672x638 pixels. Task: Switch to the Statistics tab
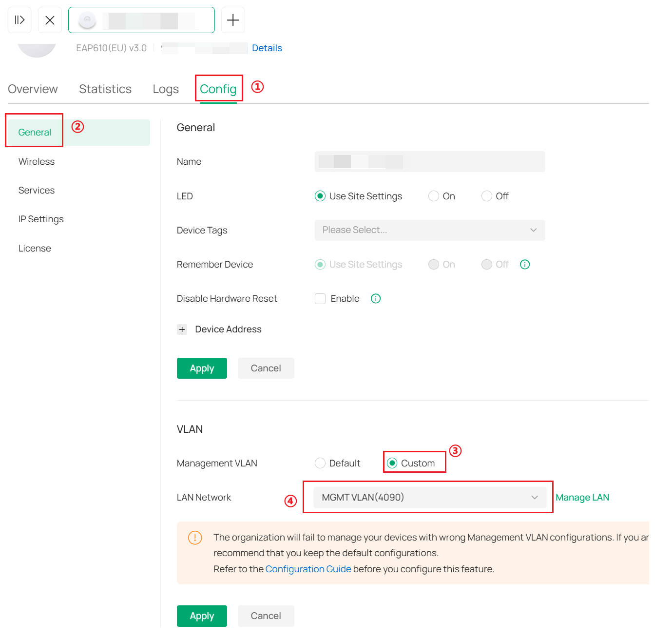point(105,89)
